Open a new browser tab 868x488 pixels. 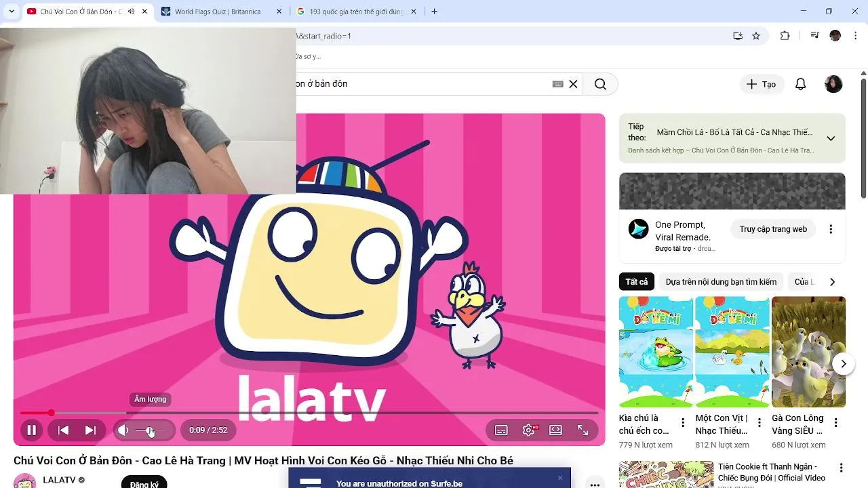[x=434, y=12]
